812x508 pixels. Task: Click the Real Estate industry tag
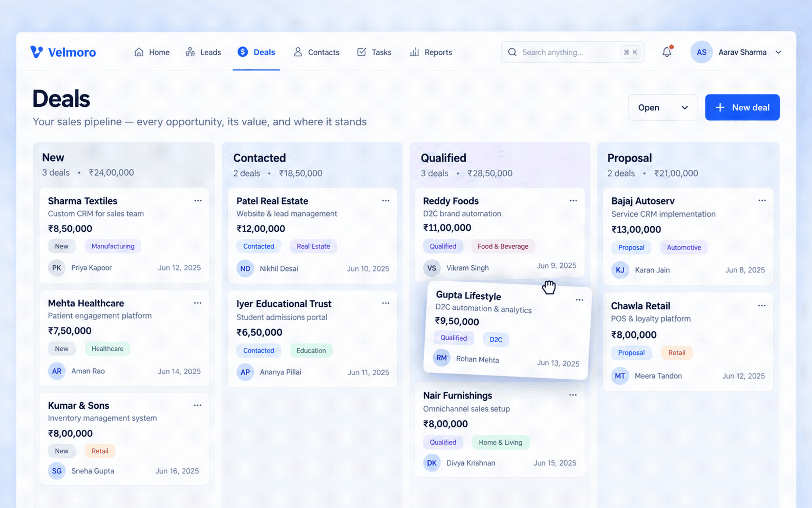pyautogui.click(x=313, y=246)
